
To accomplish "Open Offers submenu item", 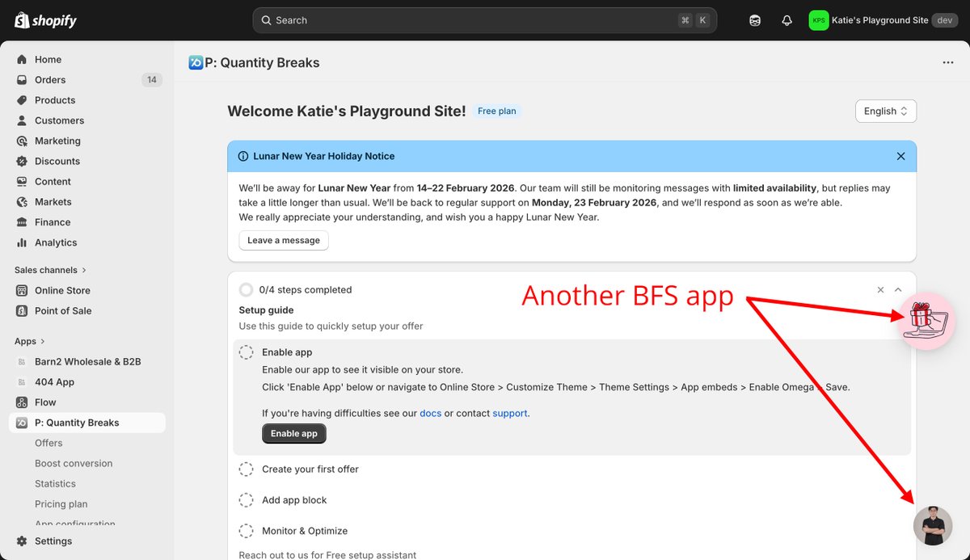I will [x=48, y=443].
